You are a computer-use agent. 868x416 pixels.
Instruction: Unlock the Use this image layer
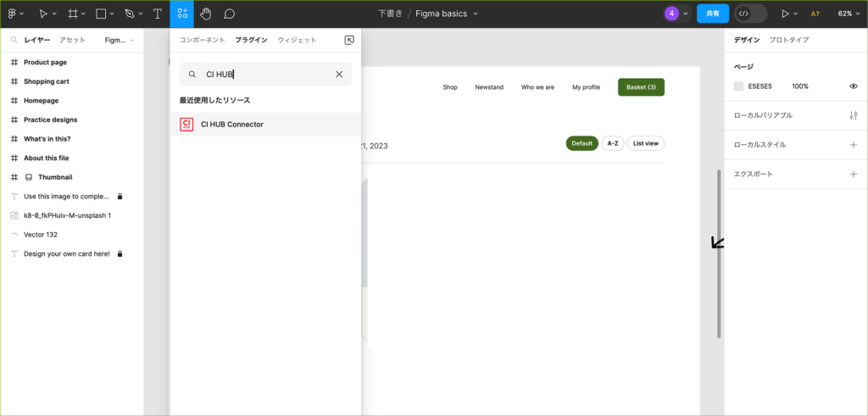pyautogui.click(x=120, y=197)
